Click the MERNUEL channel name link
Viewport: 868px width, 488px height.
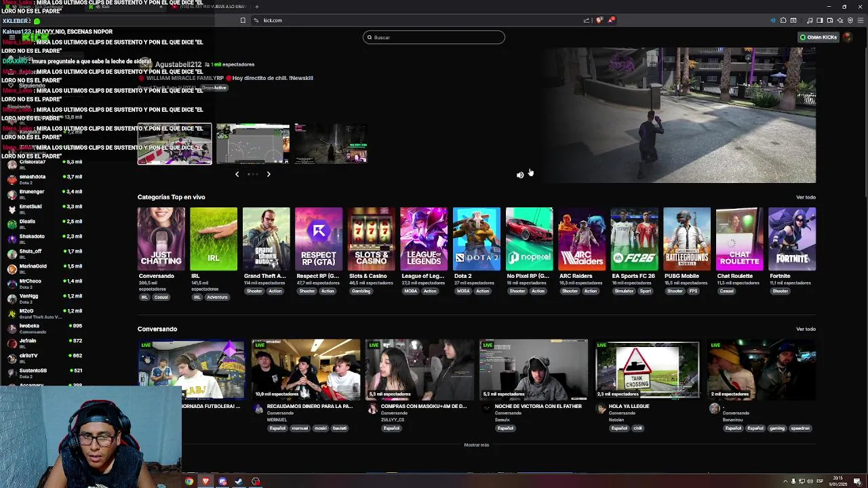pyautogui.click(x=277, y=420)
